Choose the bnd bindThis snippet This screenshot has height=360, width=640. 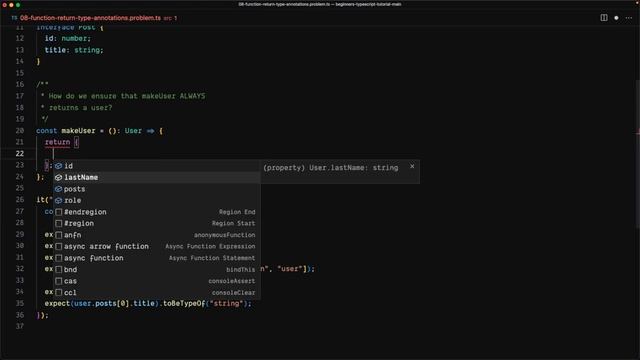click(157, 269)
